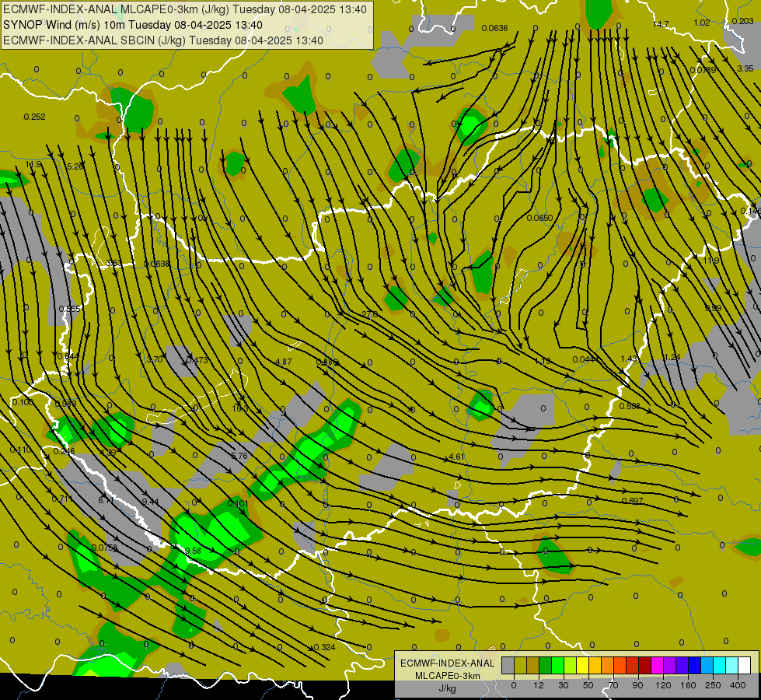Click the map value 1.02
The width and height of the screenshot is (761, 700).
702,23
